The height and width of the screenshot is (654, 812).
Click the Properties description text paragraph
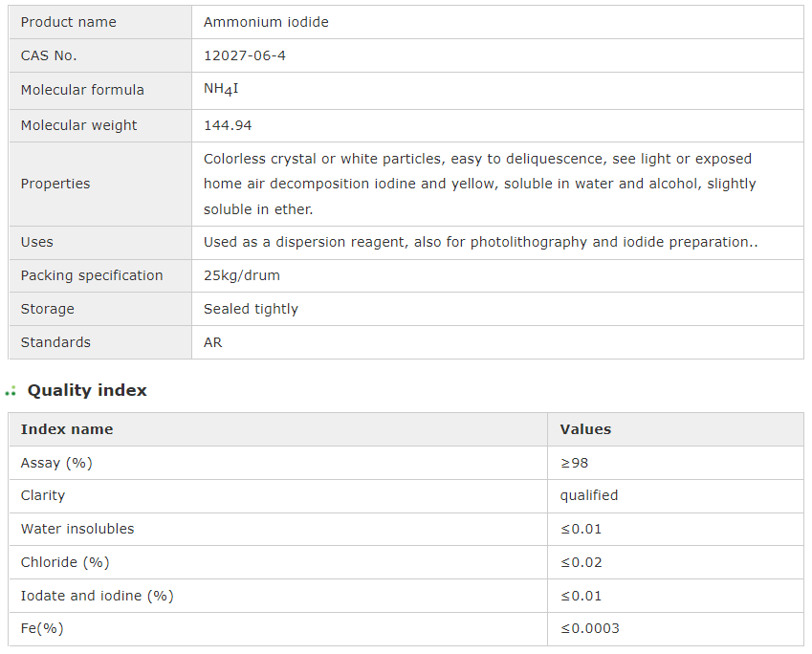point(479,184)
